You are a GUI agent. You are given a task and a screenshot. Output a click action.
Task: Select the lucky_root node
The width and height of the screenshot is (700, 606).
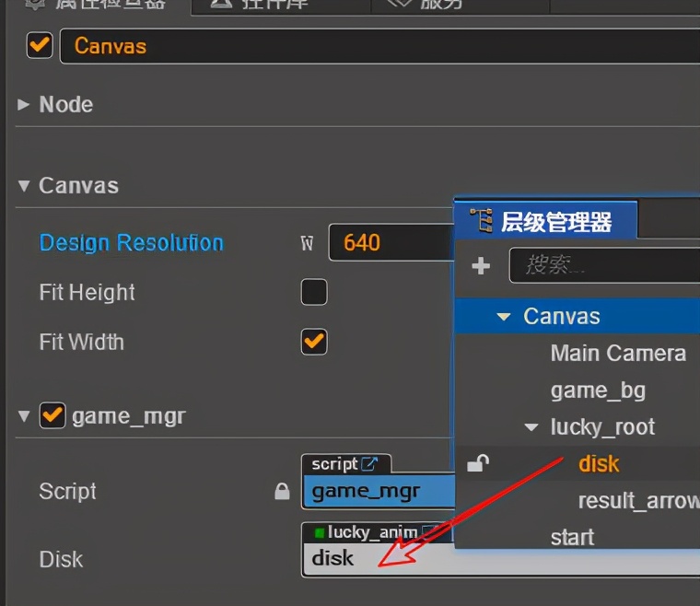(602, 427)
